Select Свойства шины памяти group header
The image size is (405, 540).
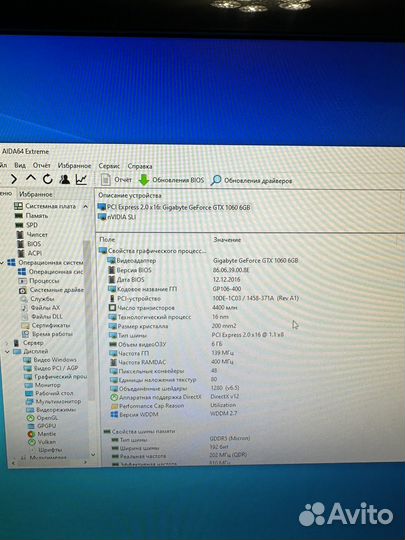coord(139,431)
